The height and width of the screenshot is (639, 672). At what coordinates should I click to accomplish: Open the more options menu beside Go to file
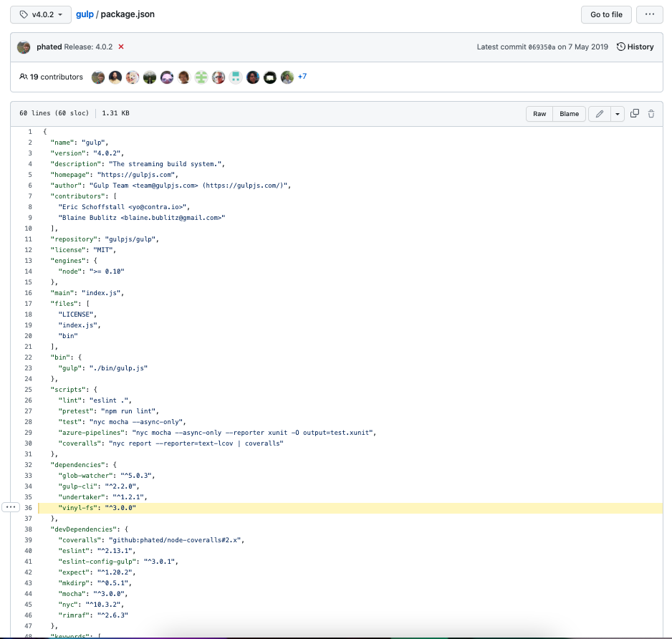(649, 14)
